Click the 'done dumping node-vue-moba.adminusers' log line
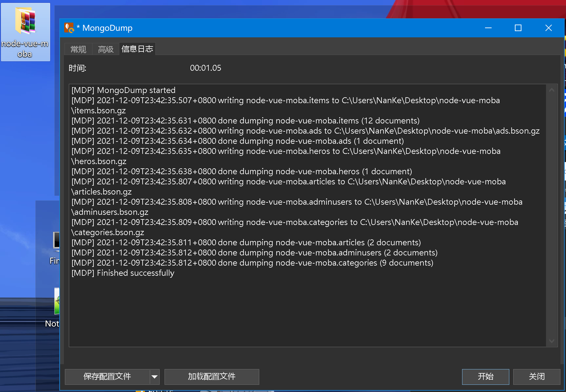Screen dimensions: 566x392 click(254, 252)
